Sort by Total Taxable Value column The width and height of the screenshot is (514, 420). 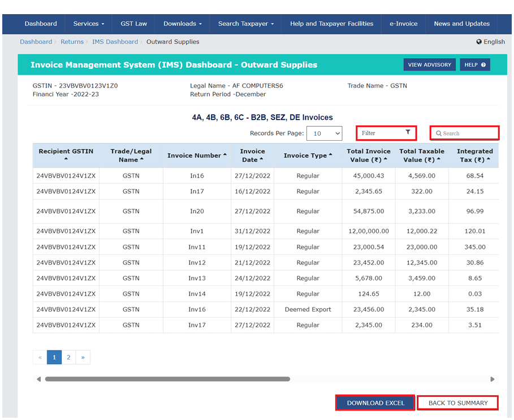point(422,155)
